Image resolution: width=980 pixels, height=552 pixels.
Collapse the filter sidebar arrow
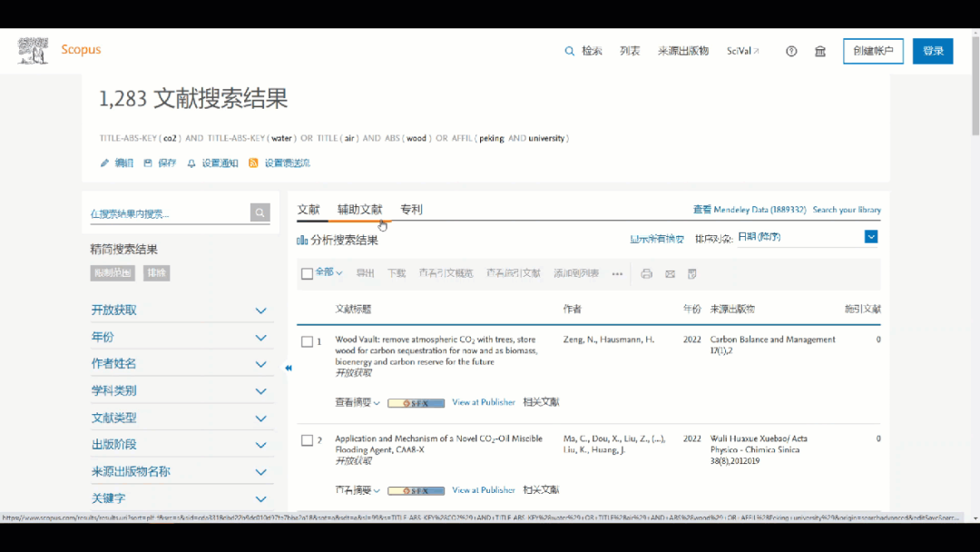pyautogui.click(x=289, y=369)
